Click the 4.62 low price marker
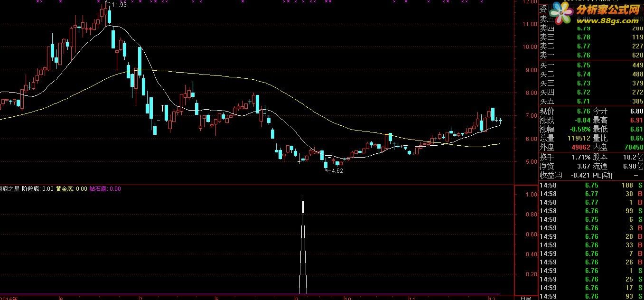This screenshot has height=300, width=644. pos(337,170)
